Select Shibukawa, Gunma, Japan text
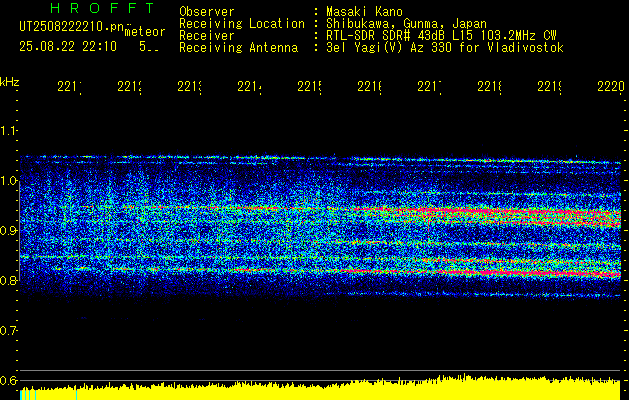Viewport: 629px width, 400px height. coord(406,24)
